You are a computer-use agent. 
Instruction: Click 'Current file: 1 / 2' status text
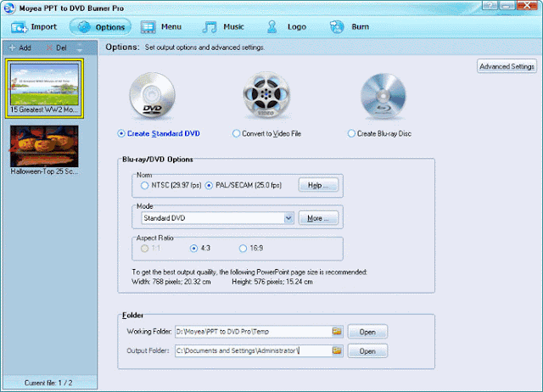pyautogui.click(x=48, y=383)
